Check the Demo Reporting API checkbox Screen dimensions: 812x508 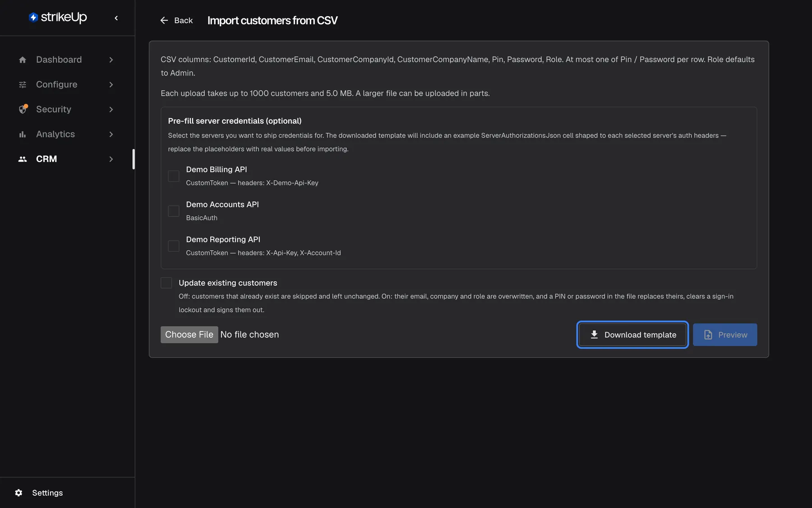(174, 246)
